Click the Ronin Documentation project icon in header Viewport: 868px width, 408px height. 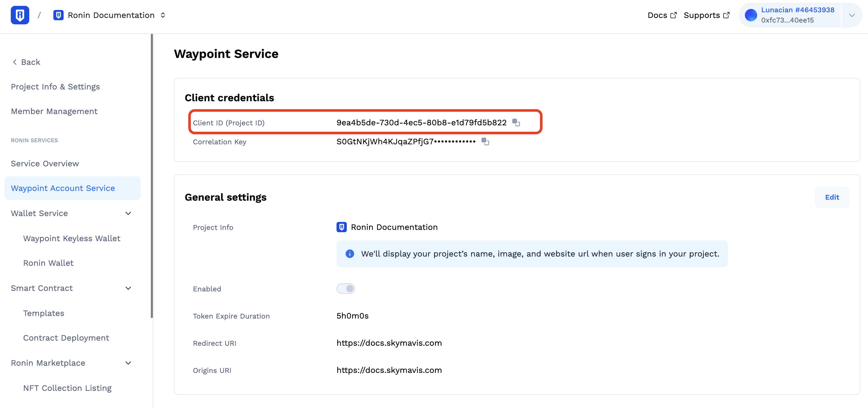point(58,15)
